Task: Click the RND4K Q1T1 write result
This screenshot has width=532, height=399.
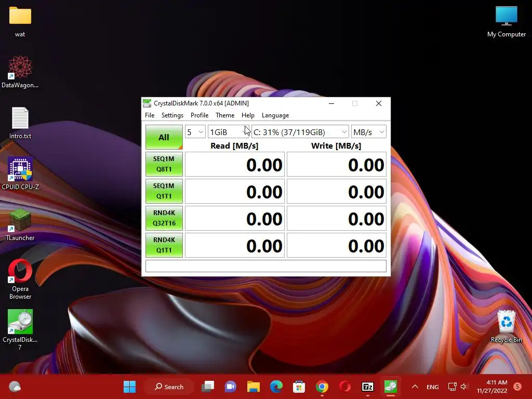Action: coord(337,245)
